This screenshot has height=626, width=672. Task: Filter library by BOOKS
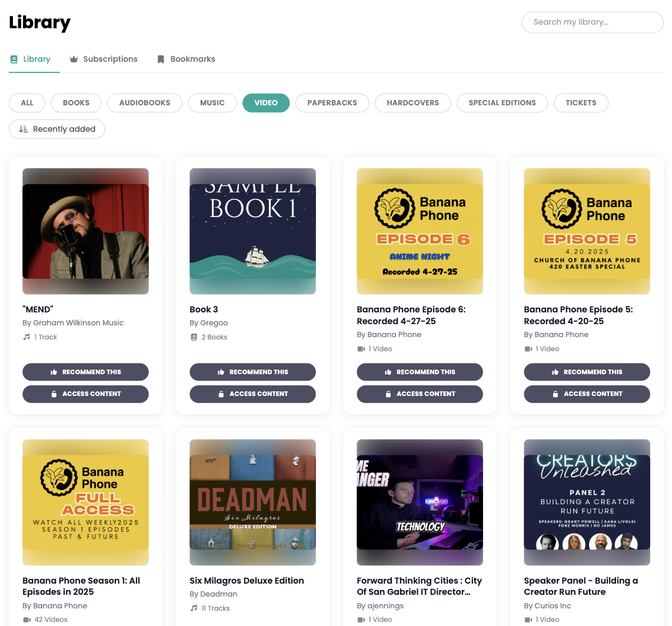(x=76, y=103)
